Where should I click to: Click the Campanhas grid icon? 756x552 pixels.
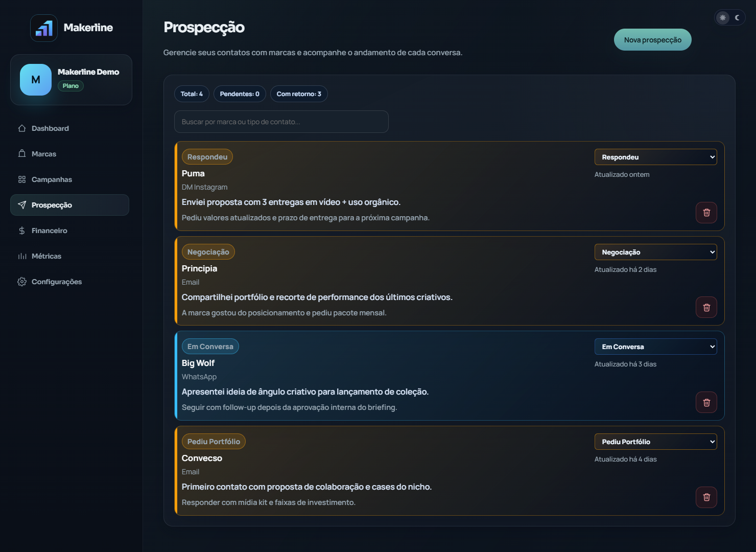point(22,179)
